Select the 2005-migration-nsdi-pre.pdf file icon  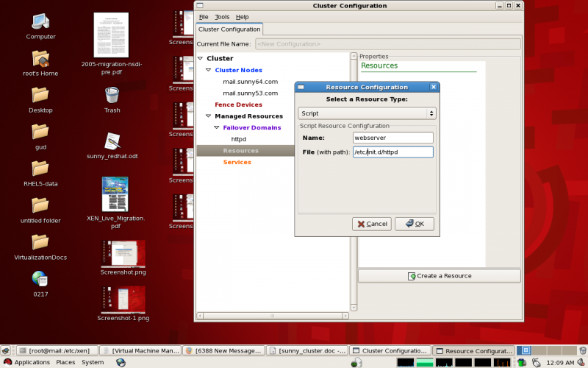pyautogui.click(x=111, y=35)
